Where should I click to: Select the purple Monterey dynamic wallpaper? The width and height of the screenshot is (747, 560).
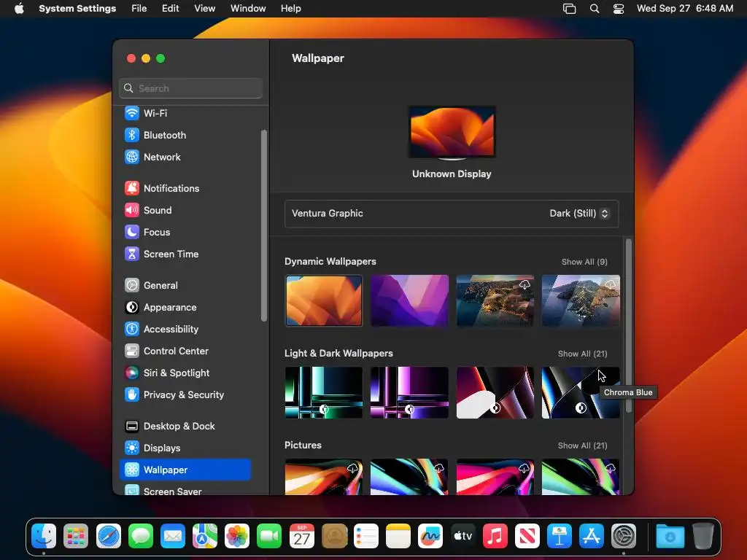[409, 300]
